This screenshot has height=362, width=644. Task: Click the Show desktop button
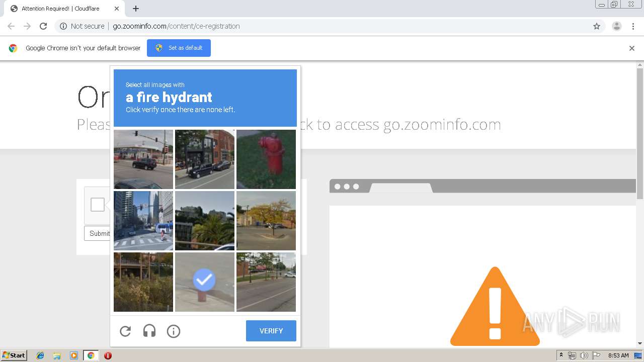point(638,355)
